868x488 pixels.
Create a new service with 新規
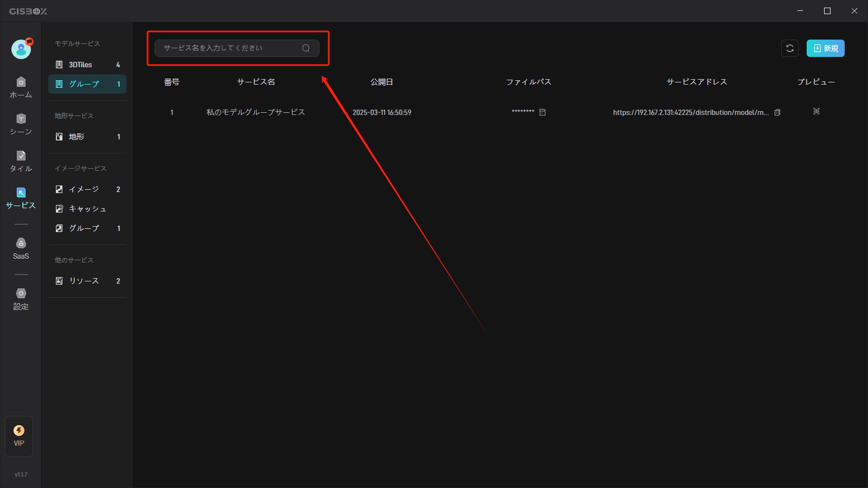pos(826,48)
